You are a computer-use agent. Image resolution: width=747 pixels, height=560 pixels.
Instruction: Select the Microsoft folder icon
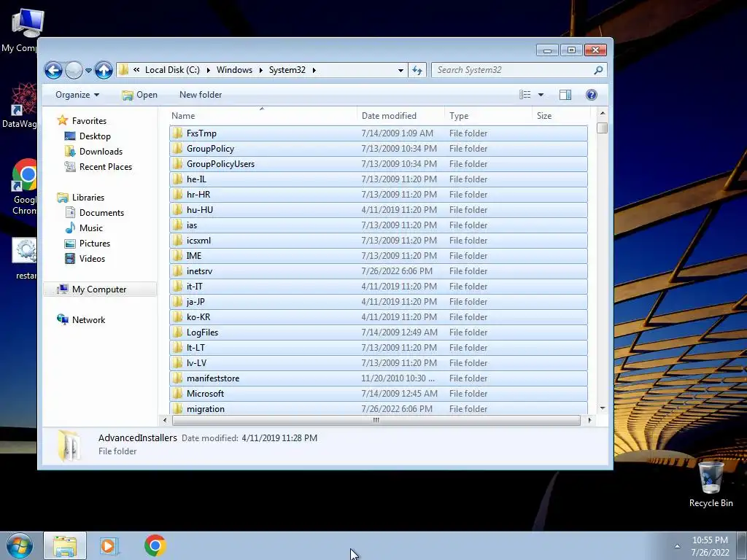click(177, 393)
